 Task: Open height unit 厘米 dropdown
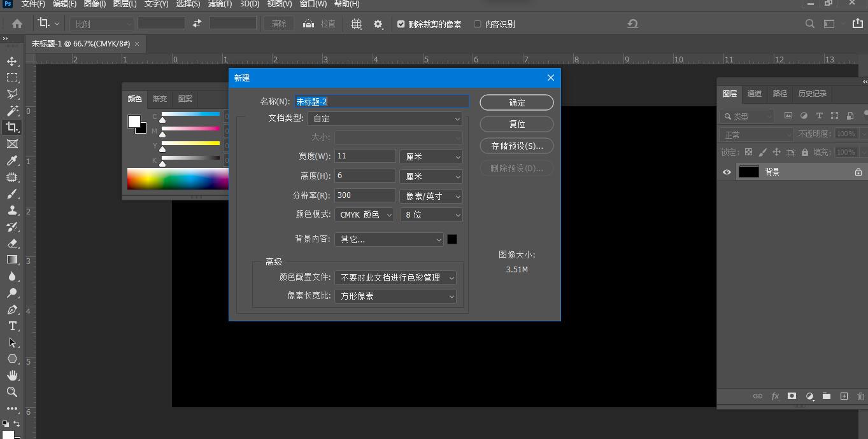pos(430,176)
